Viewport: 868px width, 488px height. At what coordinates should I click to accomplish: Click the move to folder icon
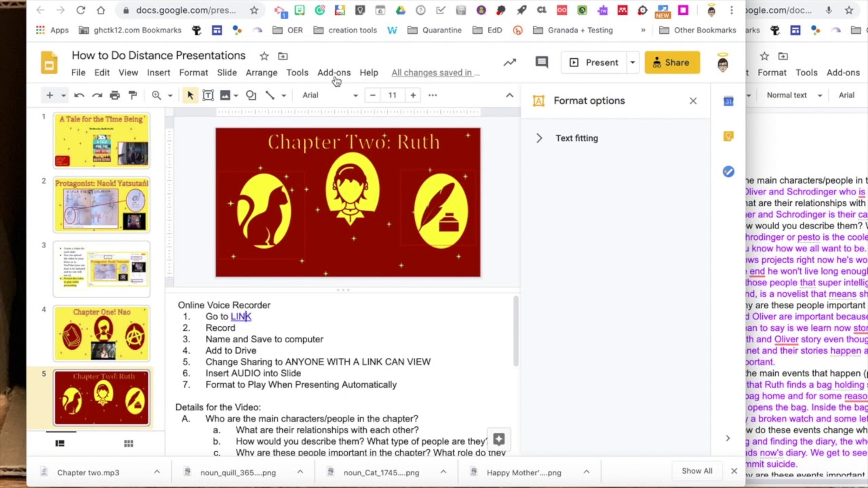click(x=283, y=56)
